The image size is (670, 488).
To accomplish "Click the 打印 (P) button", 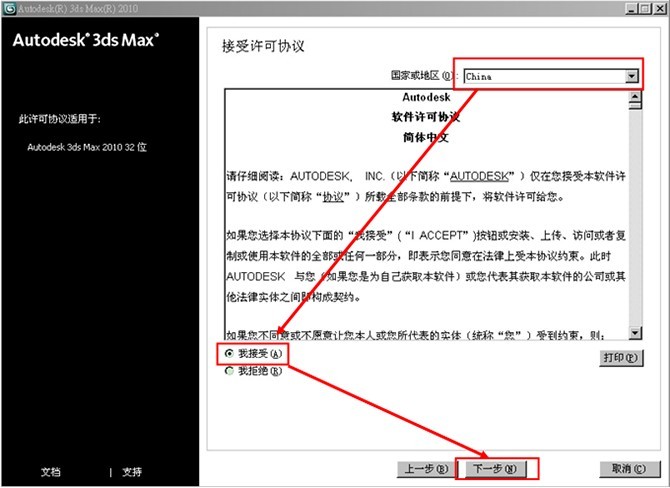I will pos(620,358).
